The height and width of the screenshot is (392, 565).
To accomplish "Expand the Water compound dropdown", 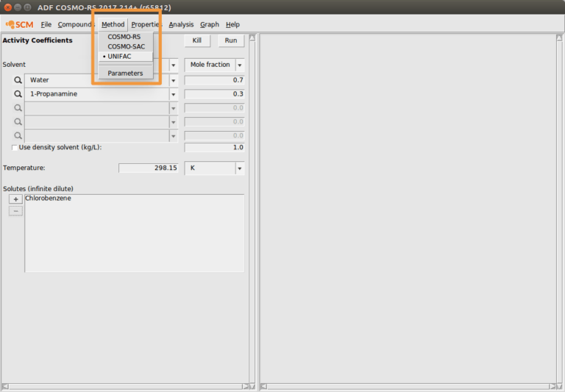I will (174, 80).
